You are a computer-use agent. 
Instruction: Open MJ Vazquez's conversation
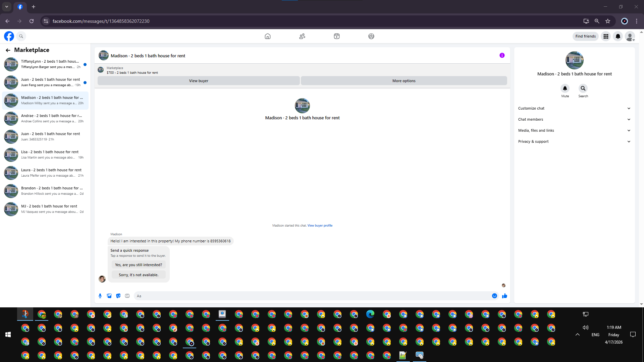[x=45, y=209]
